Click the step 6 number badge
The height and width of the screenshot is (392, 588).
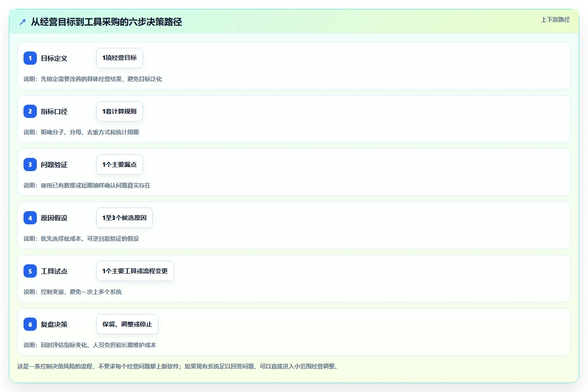pos(30,324)
